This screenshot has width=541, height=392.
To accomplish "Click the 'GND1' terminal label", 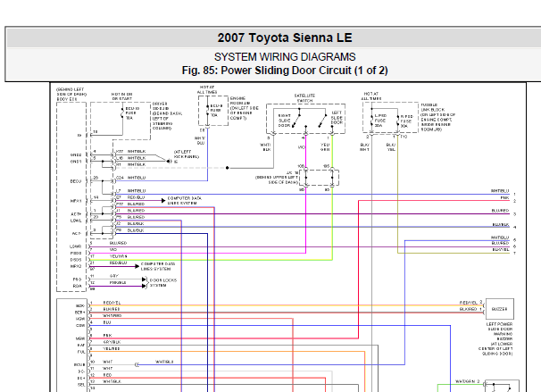I will click(76, 162).
